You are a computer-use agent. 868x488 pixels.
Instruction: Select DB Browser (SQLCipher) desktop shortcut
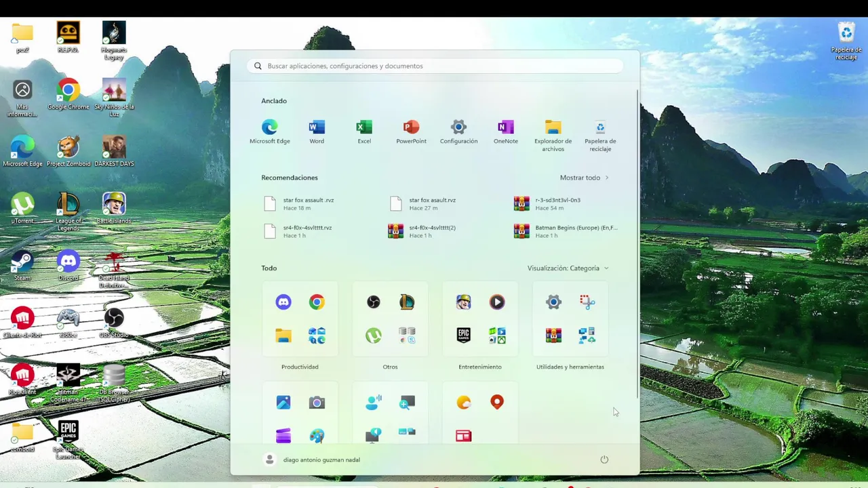pos(114,384)
